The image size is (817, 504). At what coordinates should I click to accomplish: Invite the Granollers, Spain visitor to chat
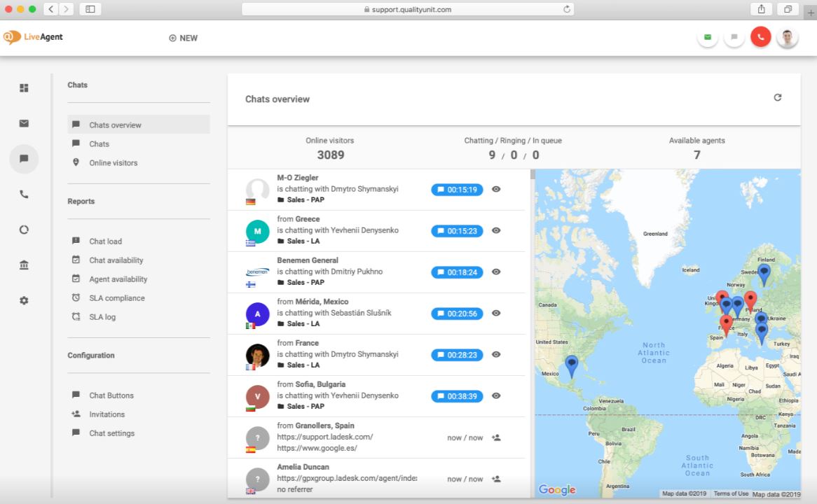point(496,437)
